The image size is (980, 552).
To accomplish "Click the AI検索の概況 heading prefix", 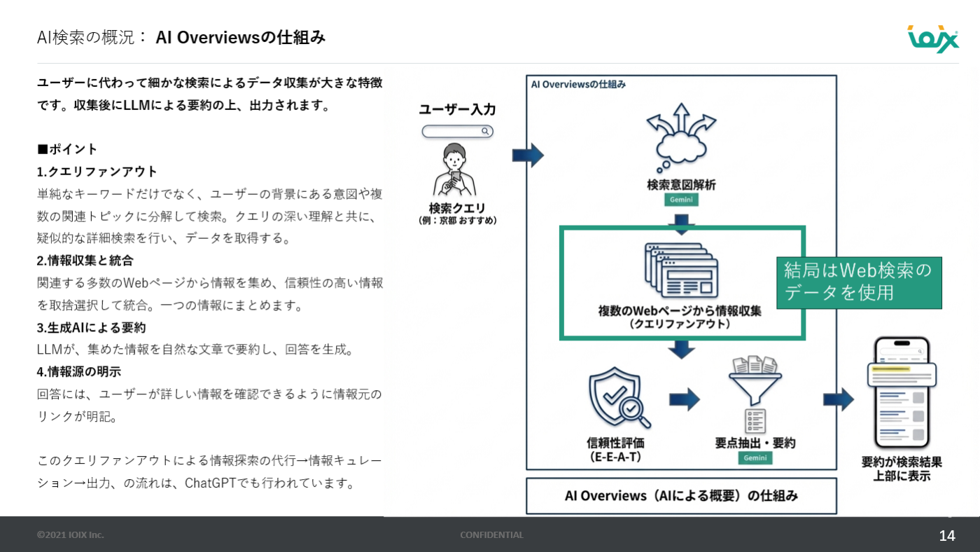I will [x=92, y=38].
